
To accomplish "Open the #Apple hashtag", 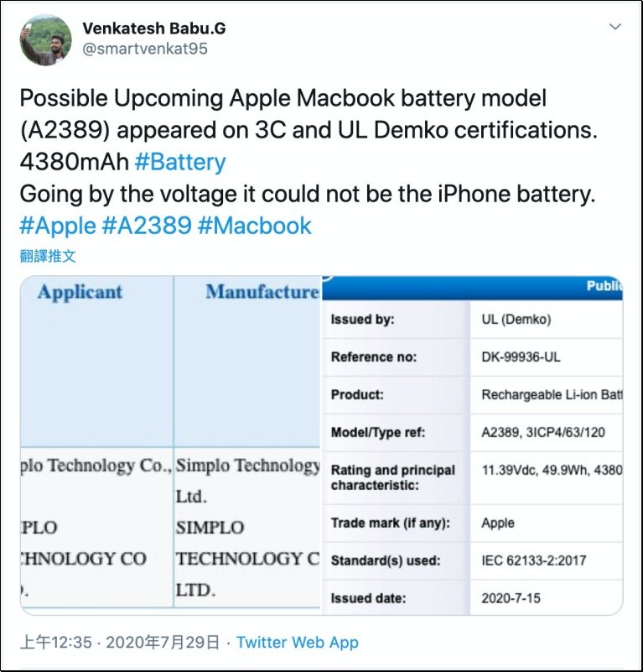I will [x=57, y=226].
